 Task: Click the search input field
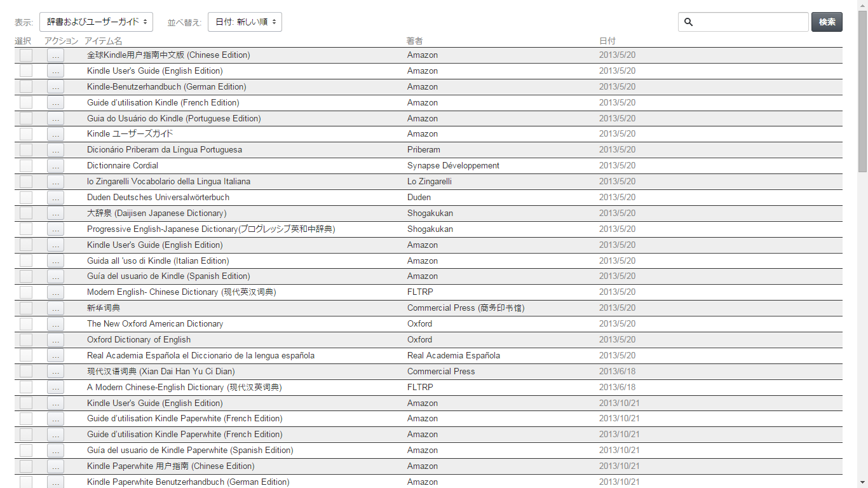point(743,22)
